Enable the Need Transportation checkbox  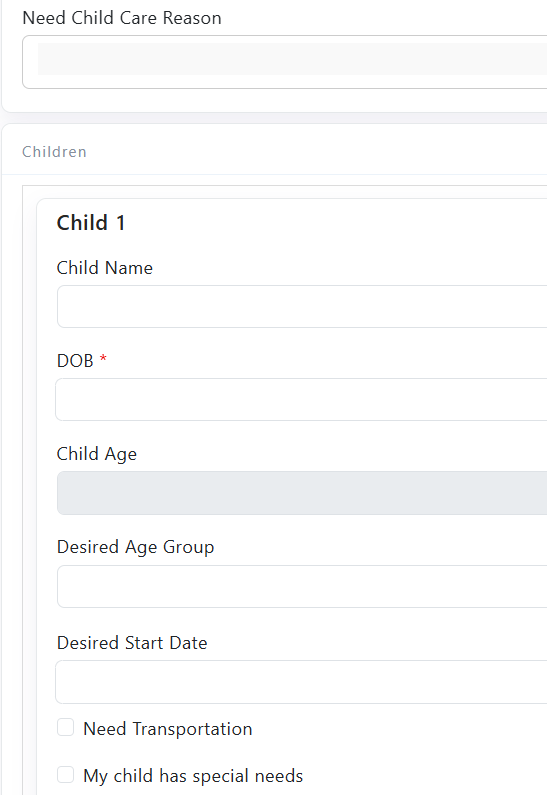pos(65,727)
